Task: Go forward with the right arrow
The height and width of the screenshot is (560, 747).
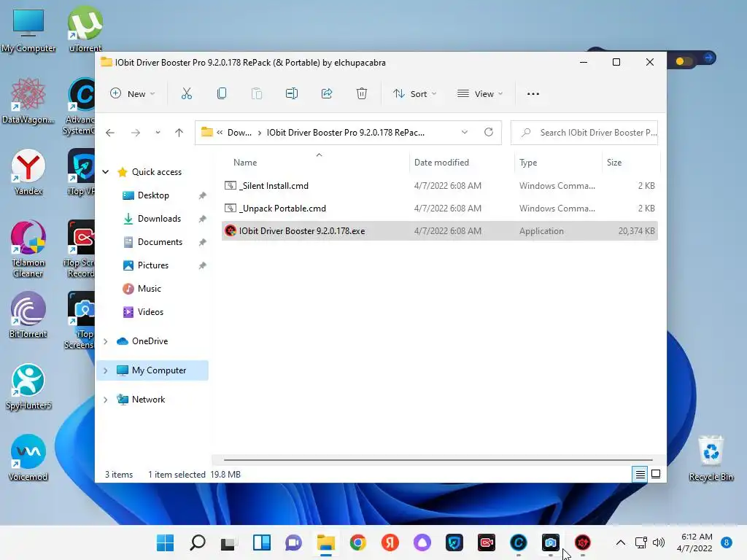Action: pos(136,133)
